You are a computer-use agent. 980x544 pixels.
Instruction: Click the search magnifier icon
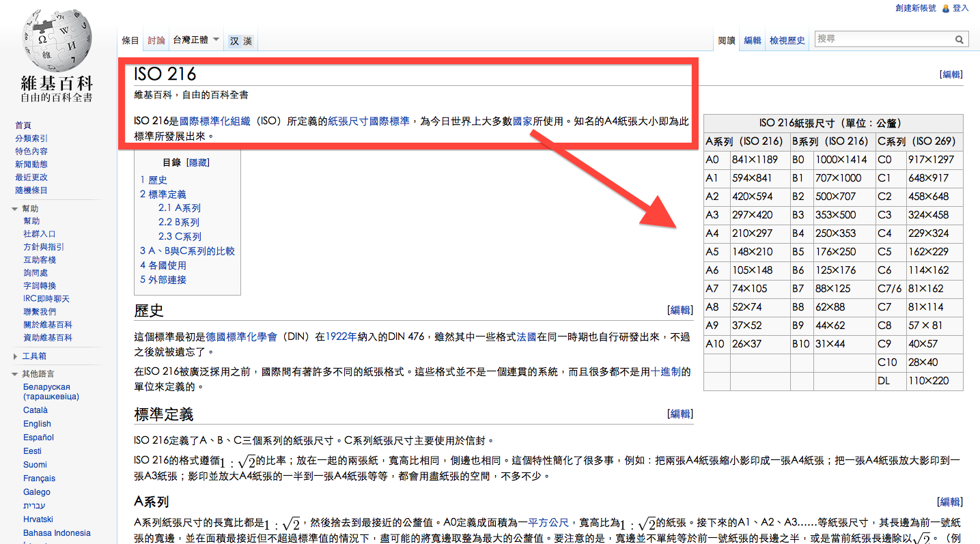pyautogui.click(x=960, y=40)
